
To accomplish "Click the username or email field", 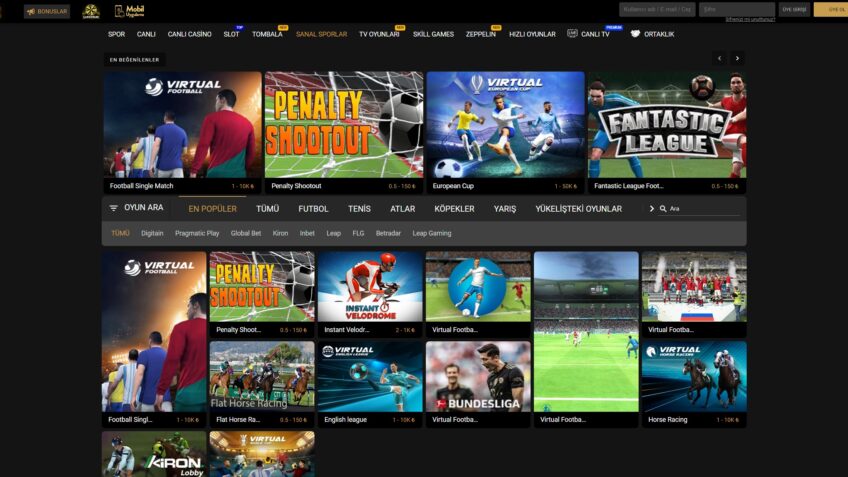I will click(656, 10).
